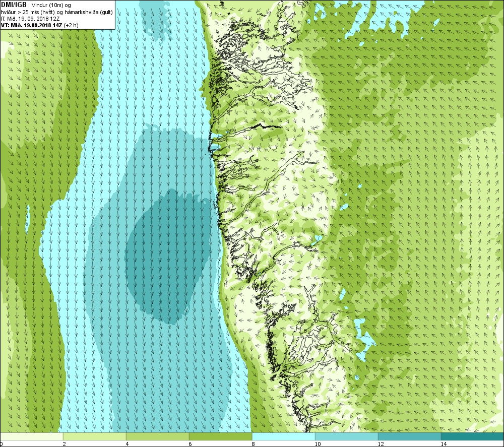This screenshot has height=447, width=504.
Task: Click the DMI/IGB title text
Action: [14, 5]
